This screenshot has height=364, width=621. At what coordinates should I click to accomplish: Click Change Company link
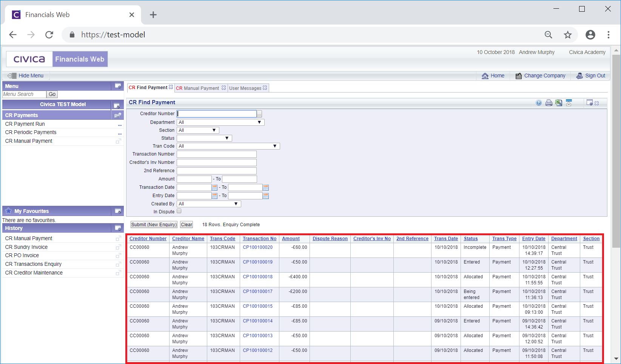tap(541, 76)
